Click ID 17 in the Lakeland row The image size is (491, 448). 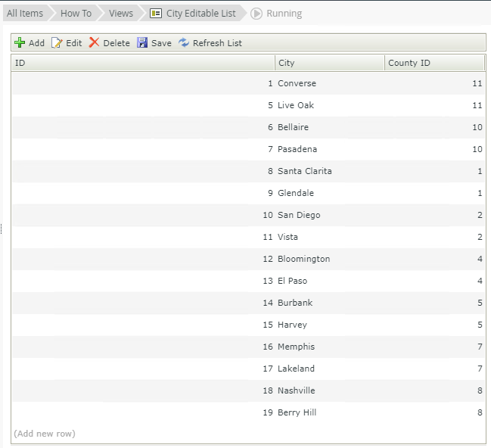pyautogui.click(x=268, y=369)
